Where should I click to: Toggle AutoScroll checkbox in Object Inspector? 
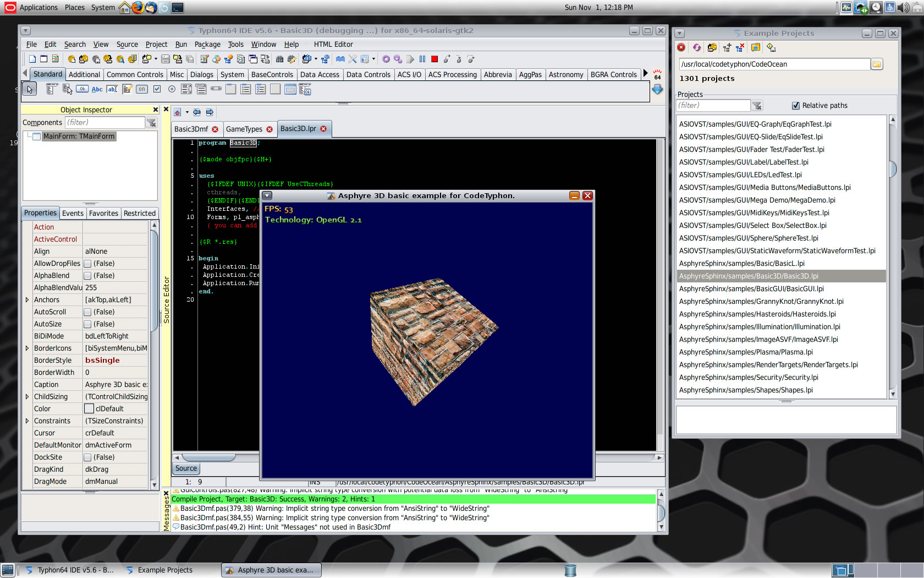pos(87,312)
